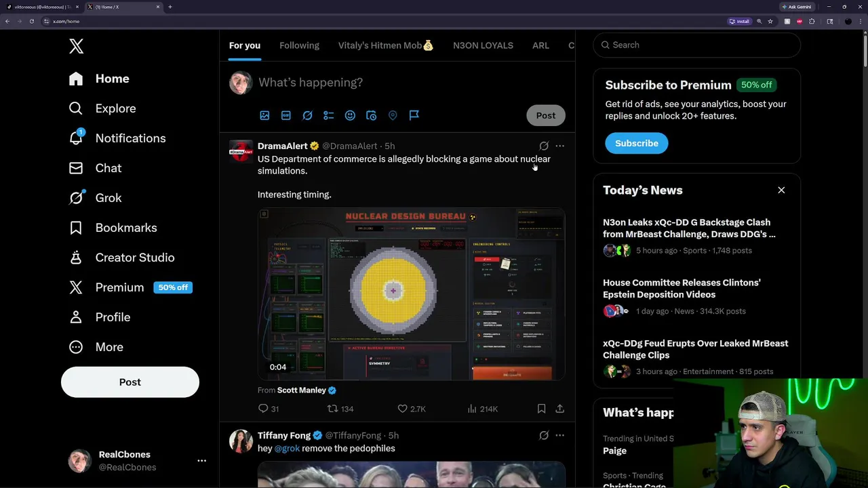Viewport: 868px width, 488px height.
Task: Bookmark the DramaAlert post
Action: [541, 409]
